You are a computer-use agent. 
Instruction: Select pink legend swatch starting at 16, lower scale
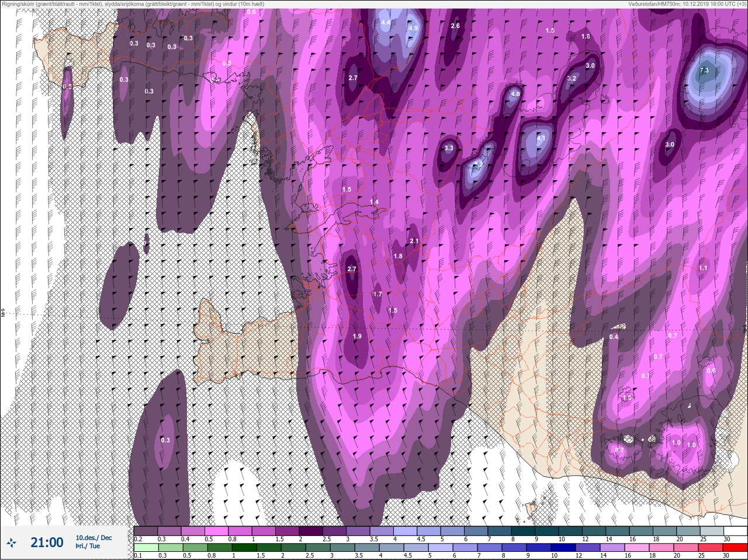(638, 547)
